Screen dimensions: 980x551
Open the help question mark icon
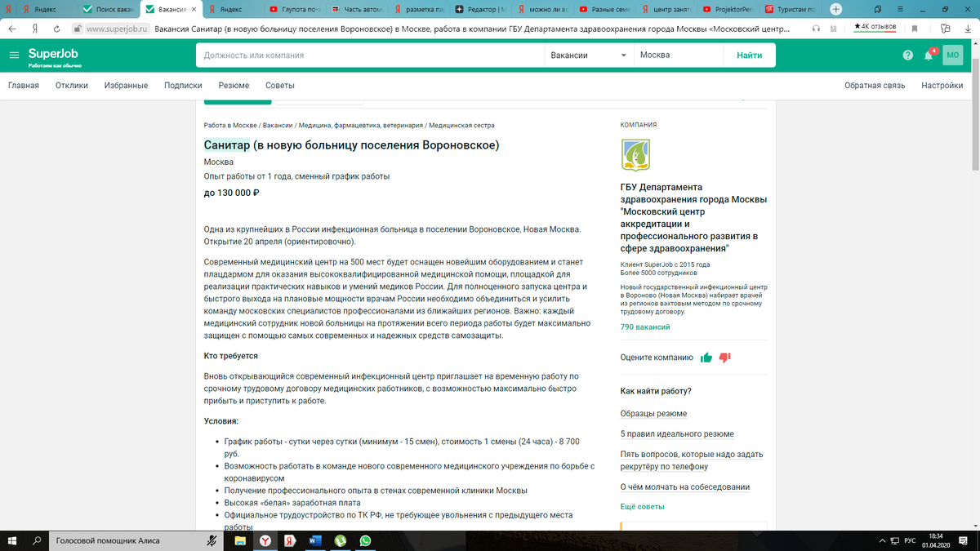tap(908, 56)
